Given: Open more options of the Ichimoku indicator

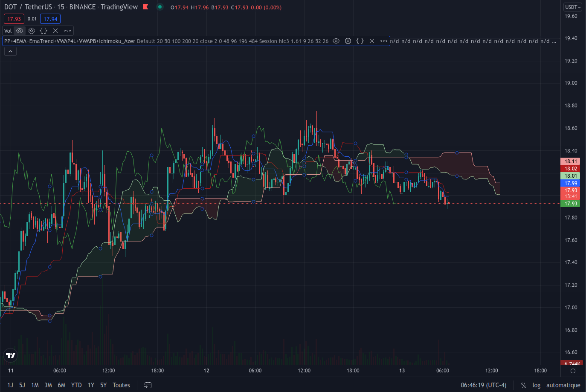Looking at the screenshot, I should [x=383, y=41].
